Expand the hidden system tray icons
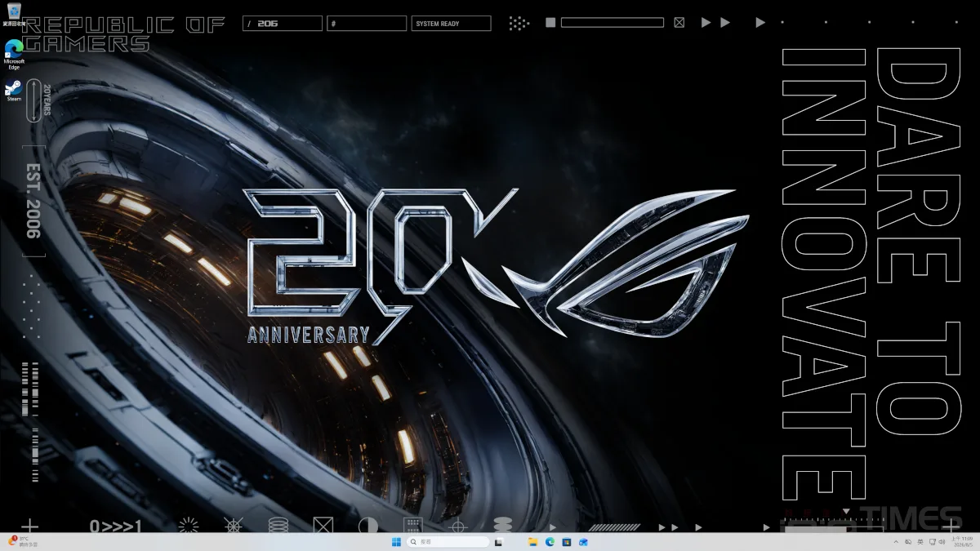The height and width of the screenshot is (551, 980). 896,542
